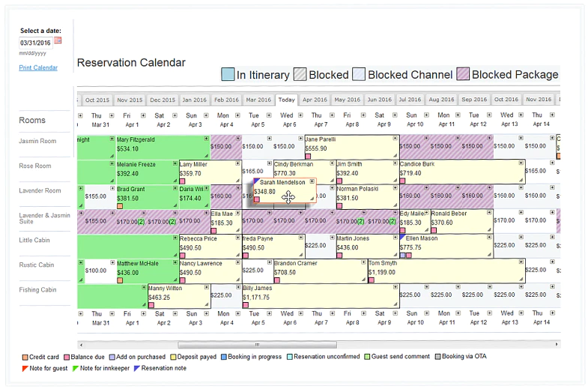Toggle the plus box beside Thu Mar 31 header
Image resolution: width=588 pixels, height=389 pixels.
tap(112, 115)
